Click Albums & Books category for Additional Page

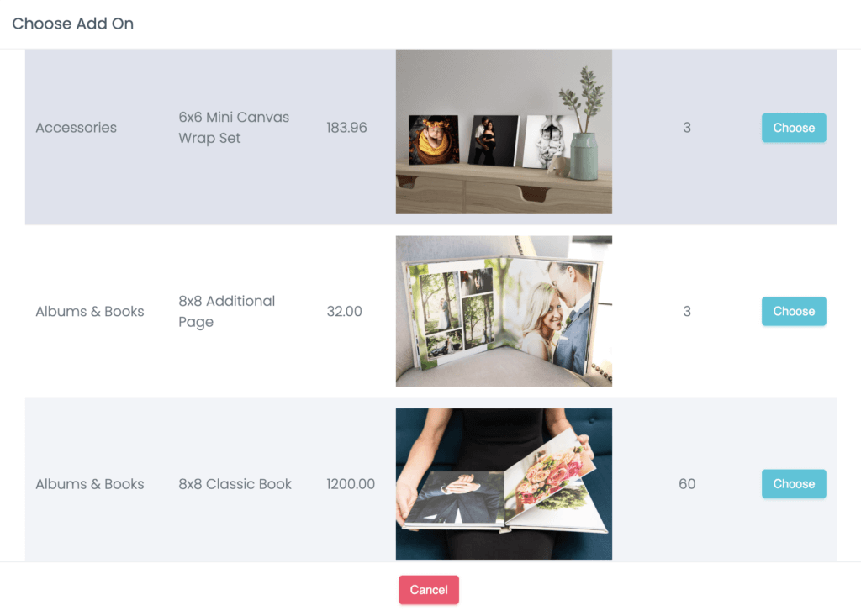click(90, 311)
